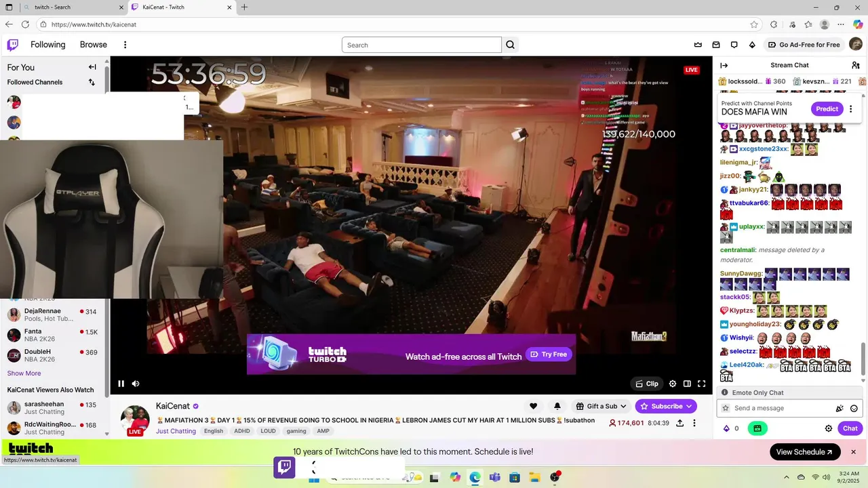Open player settings gear
Image resolution: width=868 pixels, height=488 pixels.
(673, 384)
